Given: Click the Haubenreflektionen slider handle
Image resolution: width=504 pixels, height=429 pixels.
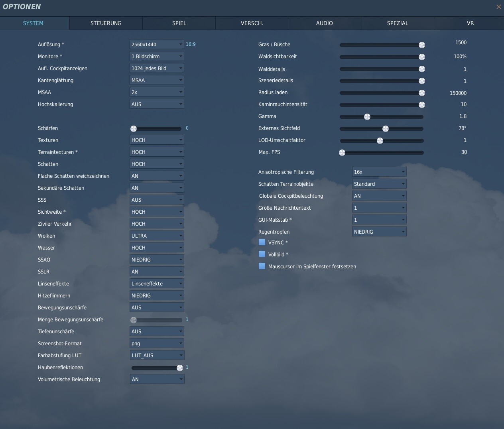Looking at the screenshot, I should [180, 368].
